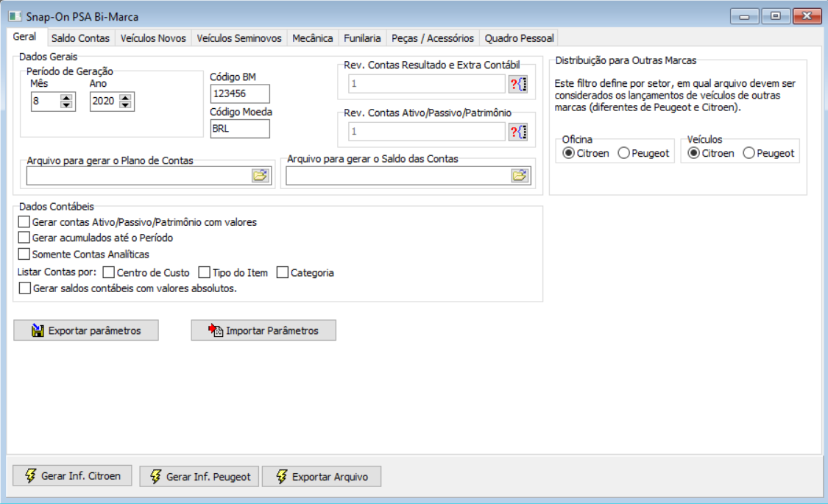Open the Veículos Seminovos tab
The width and height of the screenshot is (828, 504).
pos(239,38)
